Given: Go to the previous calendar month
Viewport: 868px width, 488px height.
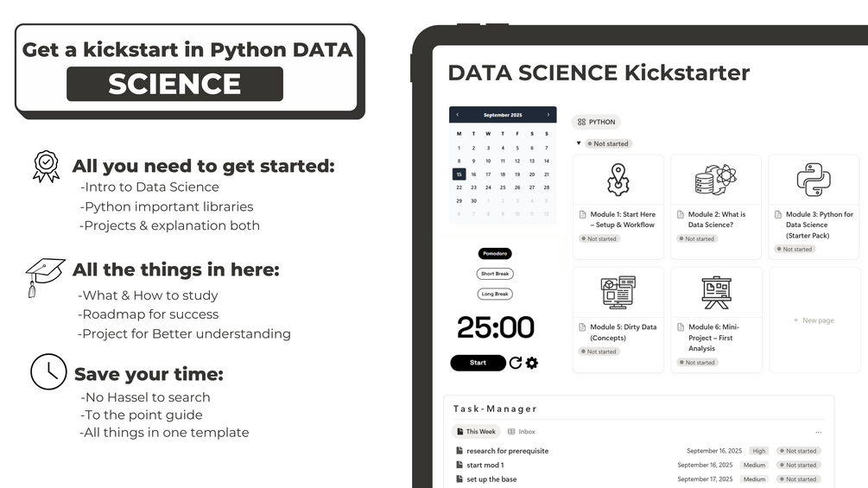Looking at the screenshot, I should (458, 115).
